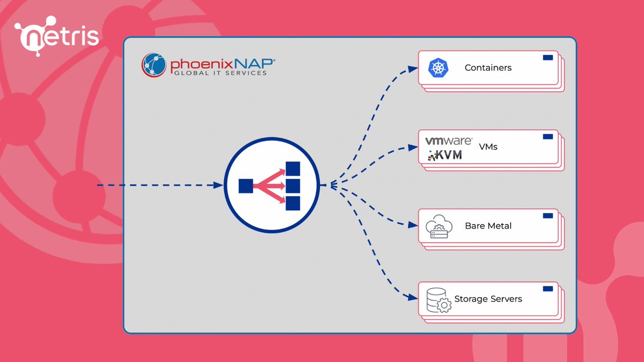Select the Containers label
The height and width of the screenshot is (362, 644).
click(x=488, y=68)
